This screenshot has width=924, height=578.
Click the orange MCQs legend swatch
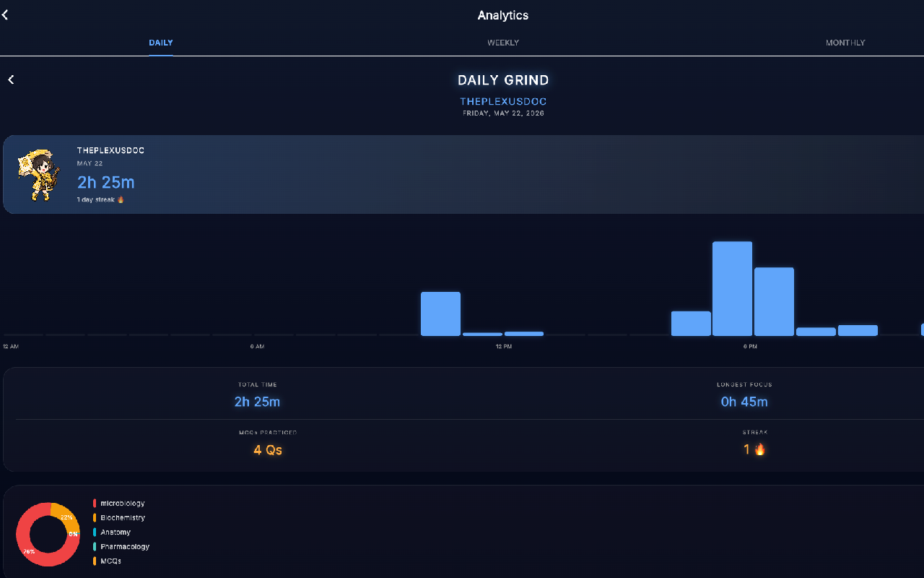[95, 561]
